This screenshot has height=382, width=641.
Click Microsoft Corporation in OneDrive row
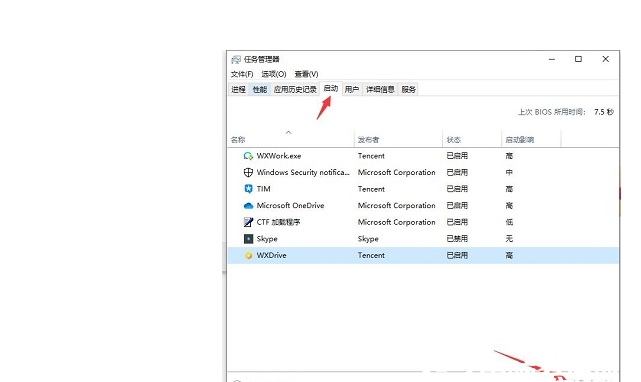pyautogui.click(x=397, y=206)
